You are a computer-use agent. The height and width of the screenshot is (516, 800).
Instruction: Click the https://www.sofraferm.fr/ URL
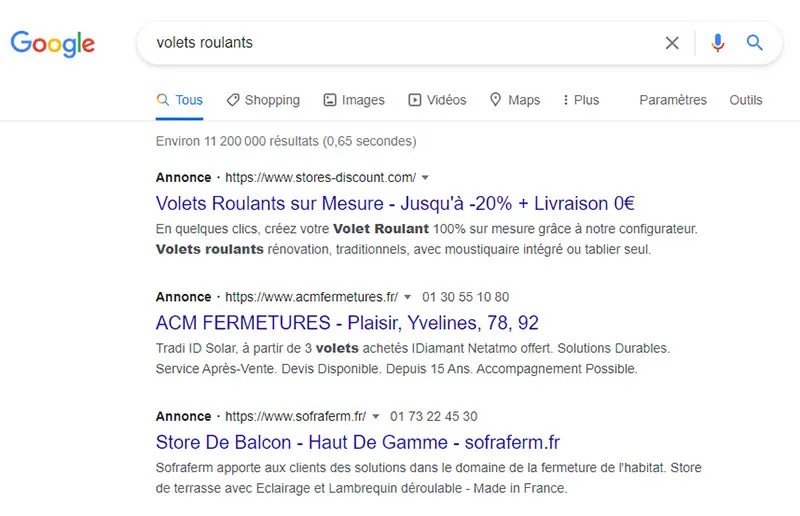click(295, 416)
